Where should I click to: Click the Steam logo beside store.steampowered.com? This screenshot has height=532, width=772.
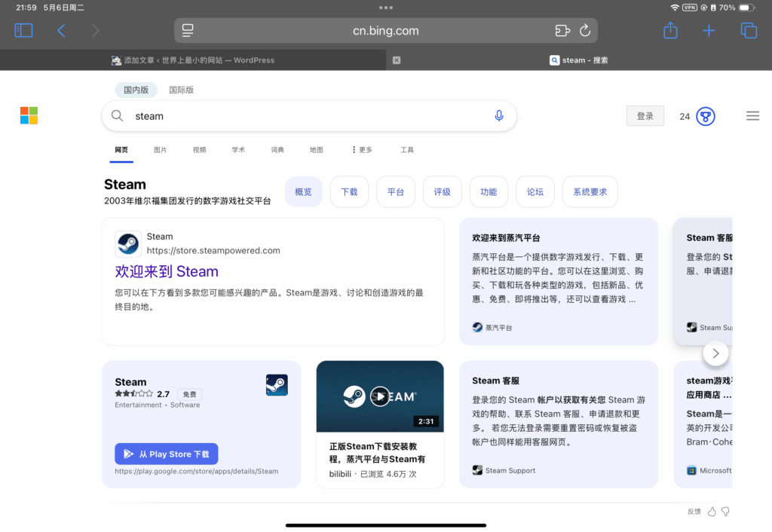click(128, 243)
